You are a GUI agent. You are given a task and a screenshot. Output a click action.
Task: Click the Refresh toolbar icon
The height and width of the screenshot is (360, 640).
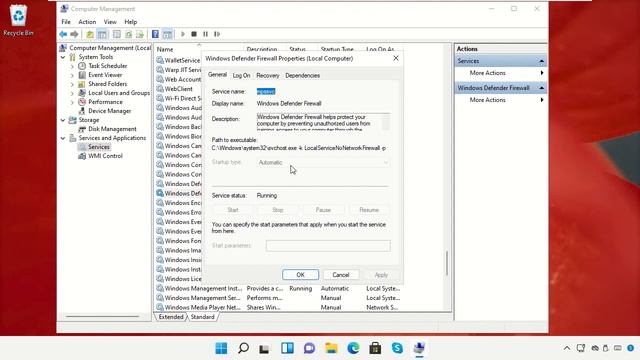[128, 34]
